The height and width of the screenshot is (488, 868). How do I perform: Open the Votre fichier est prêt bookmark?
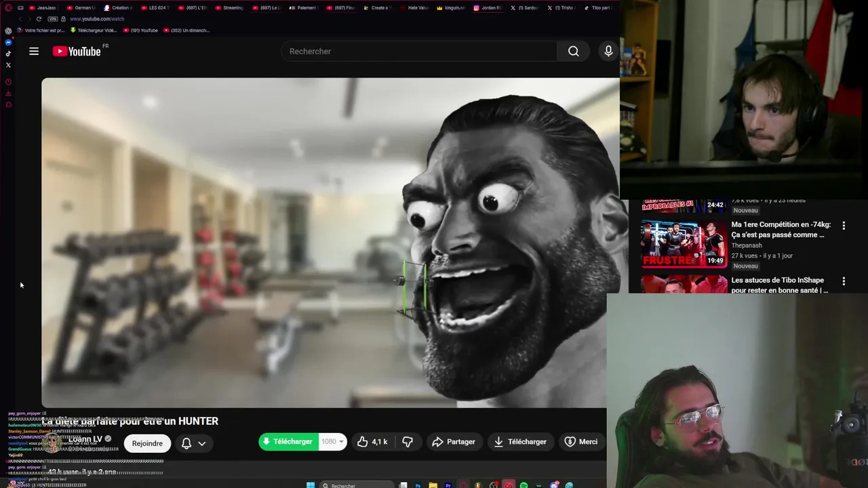point(41,30)
